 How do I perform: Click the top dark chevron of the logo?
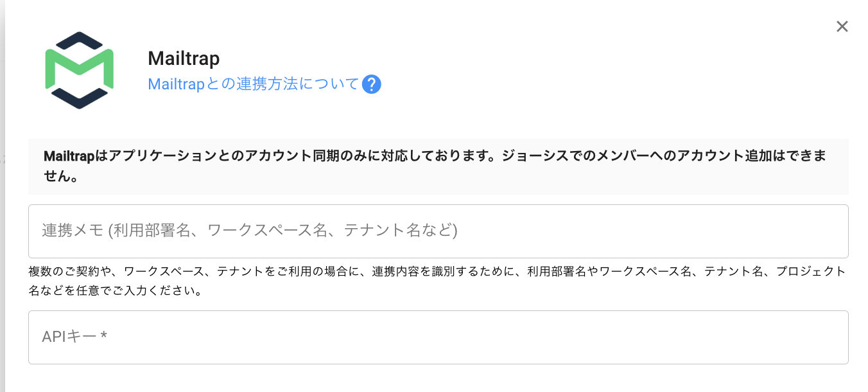[79, 39]
